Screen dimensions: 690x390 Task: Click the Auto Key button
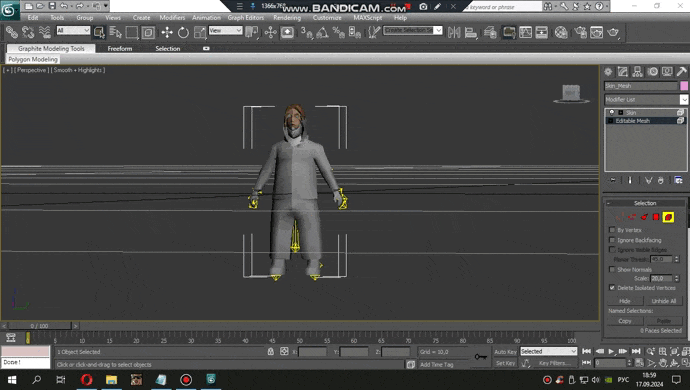click(x=505, y=352)
